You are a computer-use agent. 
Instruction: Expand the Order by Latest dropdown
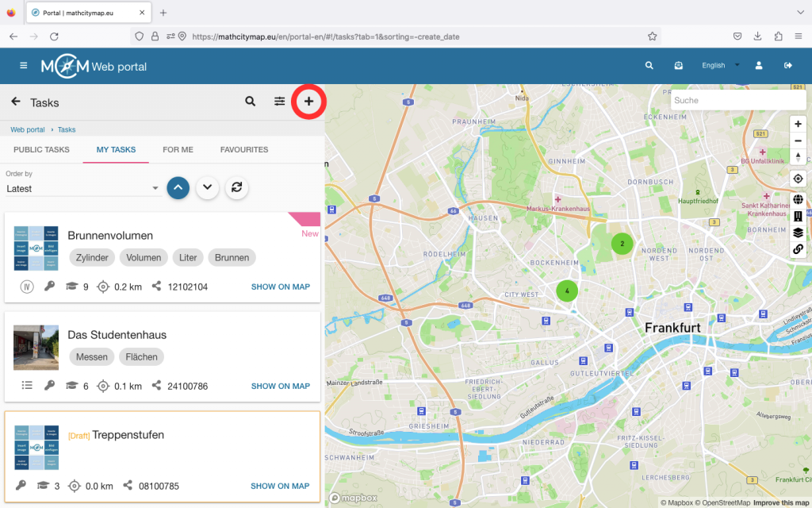tap(83, 189)
